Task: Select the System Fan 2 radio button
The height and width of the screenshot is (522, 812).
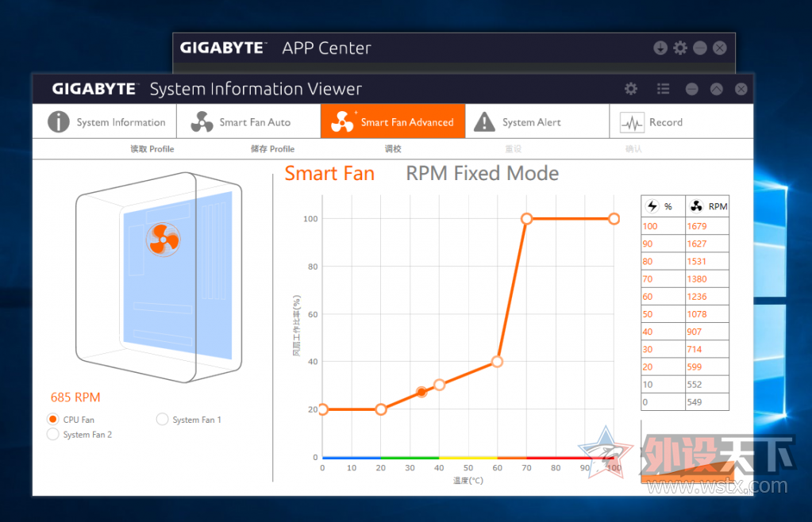Action: (53, 434)
